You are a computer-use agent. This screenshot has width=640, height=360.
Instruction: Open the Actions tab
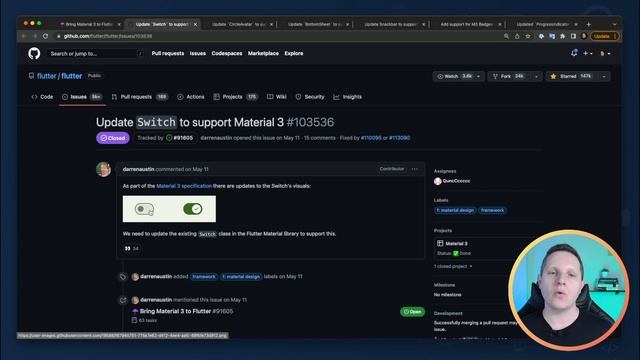click(191, 97)
